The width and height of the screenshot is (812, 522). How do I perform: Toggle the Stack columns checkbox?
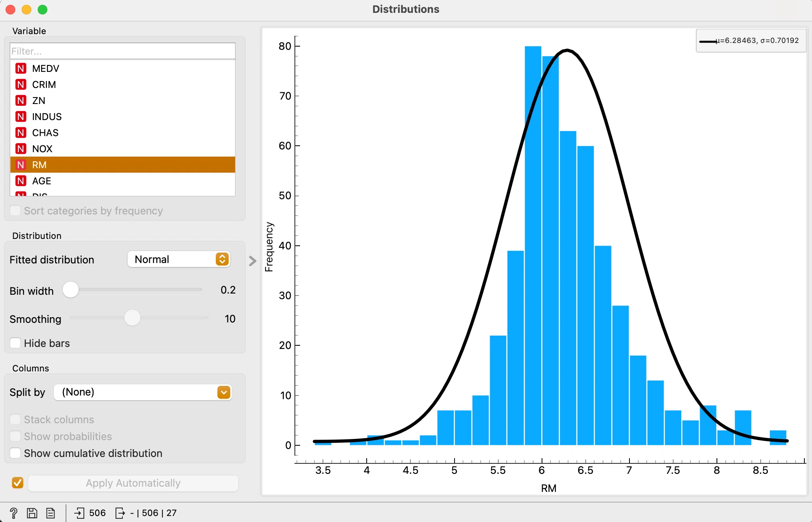point(15,419)
